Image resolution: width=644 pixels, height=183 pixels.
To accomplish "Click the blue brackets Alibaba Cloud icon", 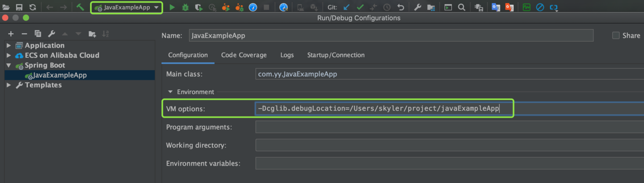I will (553, 7).
